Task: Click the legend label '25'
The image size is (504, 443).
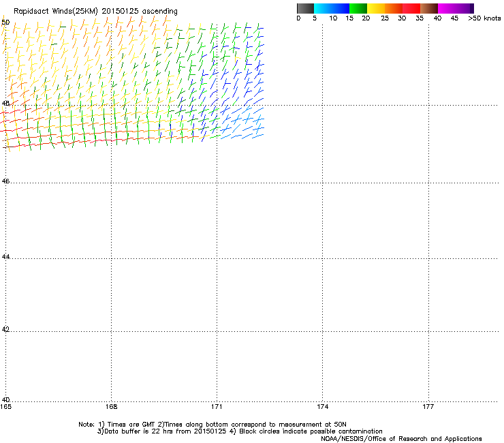Action: coord(385,18)
